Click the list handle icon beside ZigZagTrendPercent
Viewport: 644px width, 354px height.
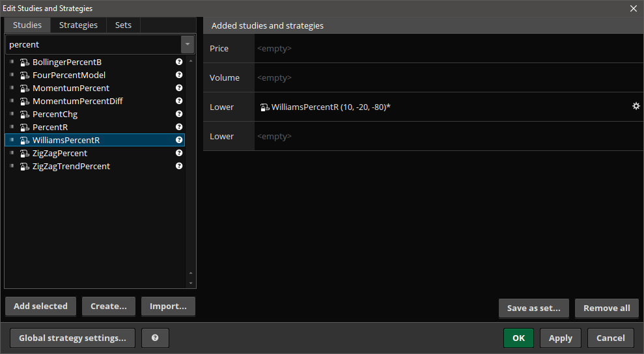(12, 166)
